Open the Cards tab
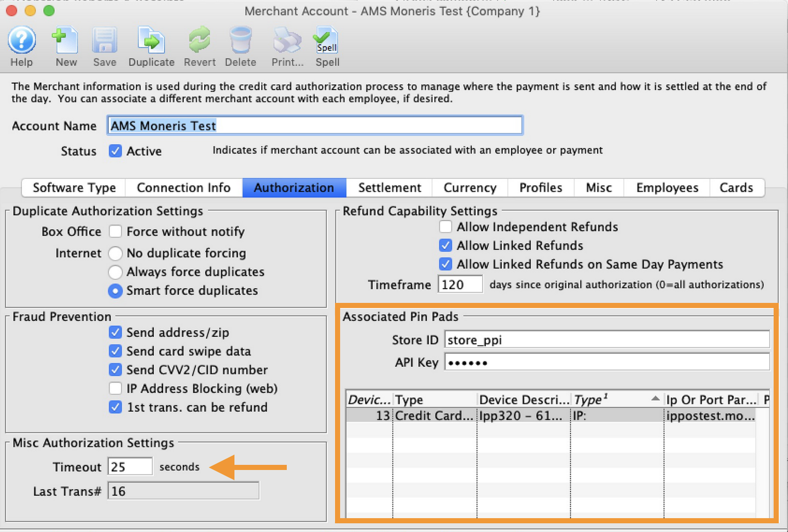 [x=737, y=188]
